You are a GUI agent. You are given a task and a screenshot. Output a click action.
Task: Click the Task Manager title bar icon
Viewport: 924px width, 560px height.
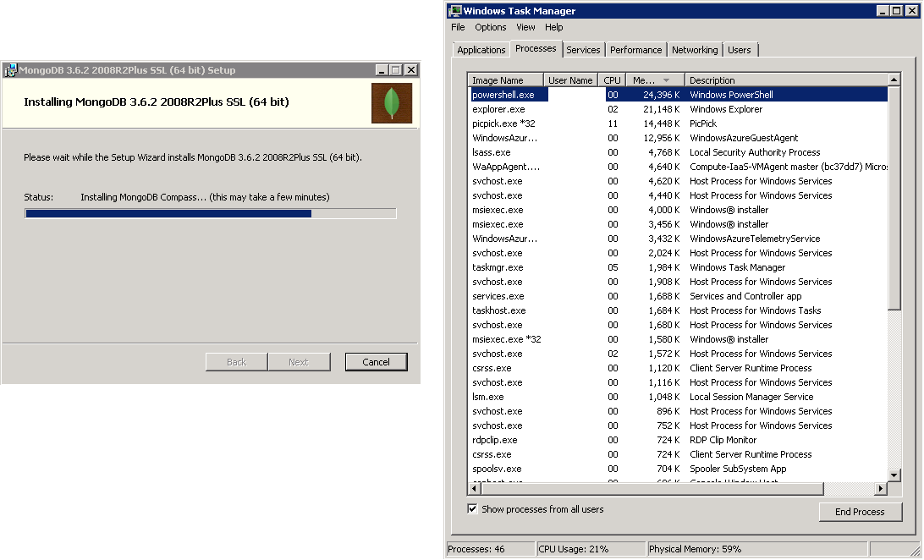pyautogui.click(x=455, y=11)
